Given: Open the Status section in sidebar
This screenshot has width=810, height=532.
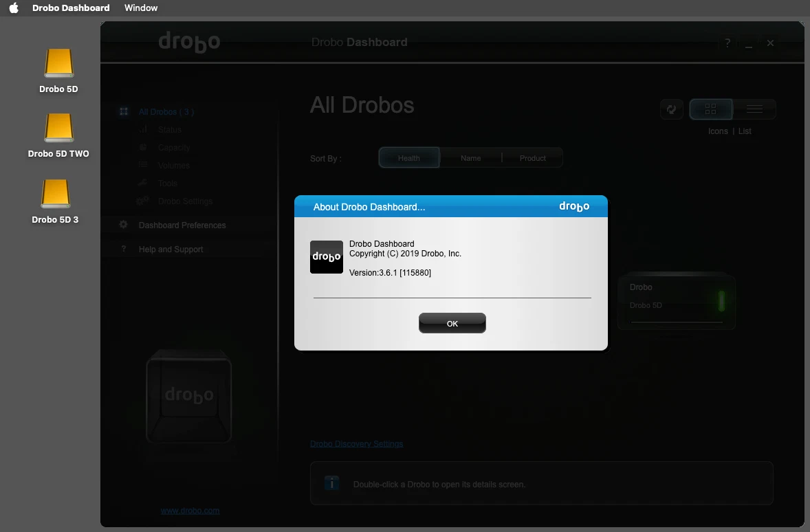Looking at the screenshot, I should tap(169, 130).
